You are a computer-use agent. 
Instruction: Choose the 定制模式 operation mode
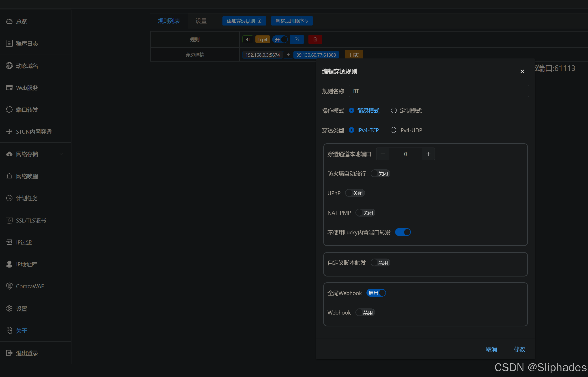(x=394, y=111)
